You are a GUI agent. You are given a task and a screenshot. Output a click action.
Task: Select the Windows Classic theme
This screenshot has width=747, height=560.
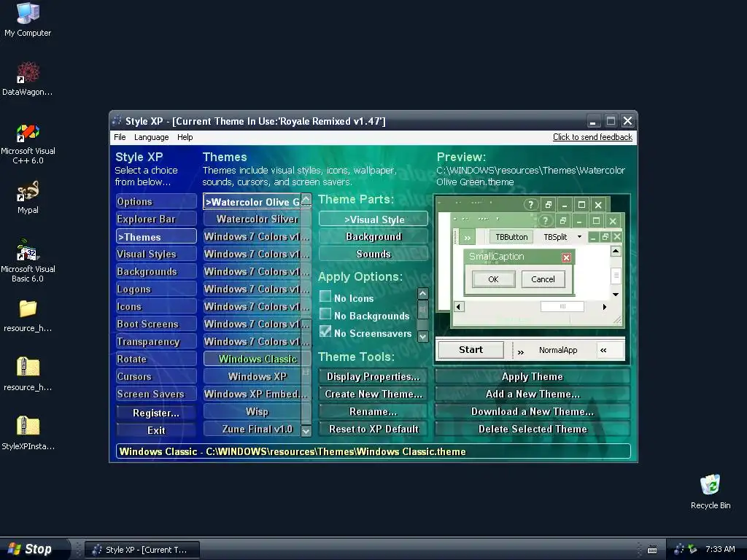[252, 359]
